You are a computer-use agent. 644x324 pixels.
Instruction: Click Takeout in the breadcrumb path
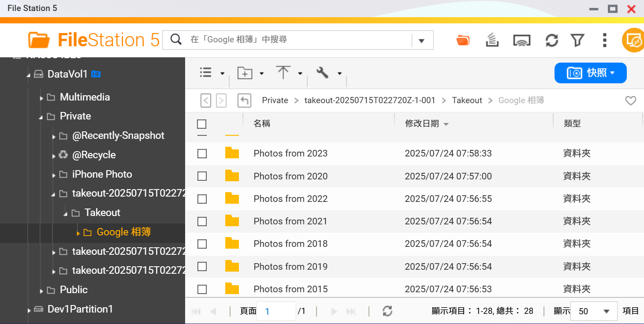coord(467,101)
